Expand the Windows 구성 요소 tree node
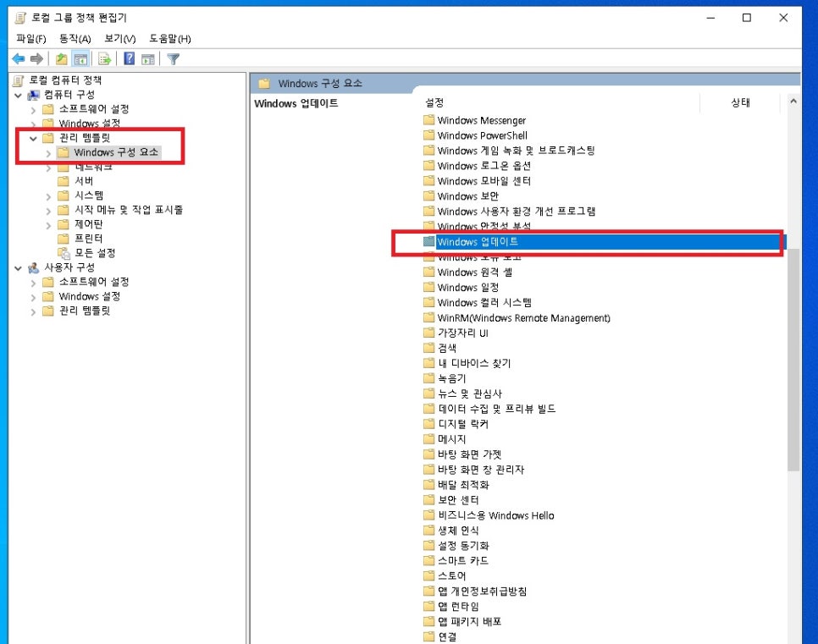818x644 pixels. pos(48,153)
